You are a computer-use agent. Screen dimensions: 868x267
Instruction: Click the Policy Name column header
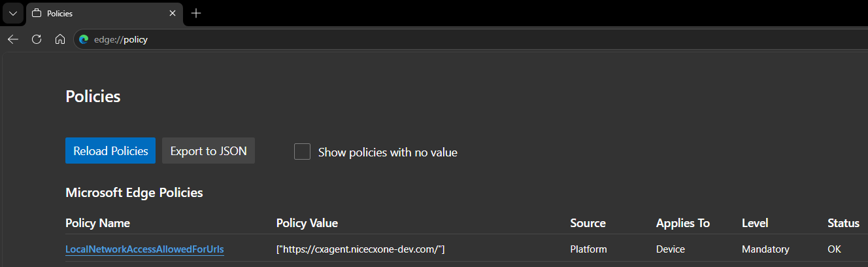pos(98,223)
